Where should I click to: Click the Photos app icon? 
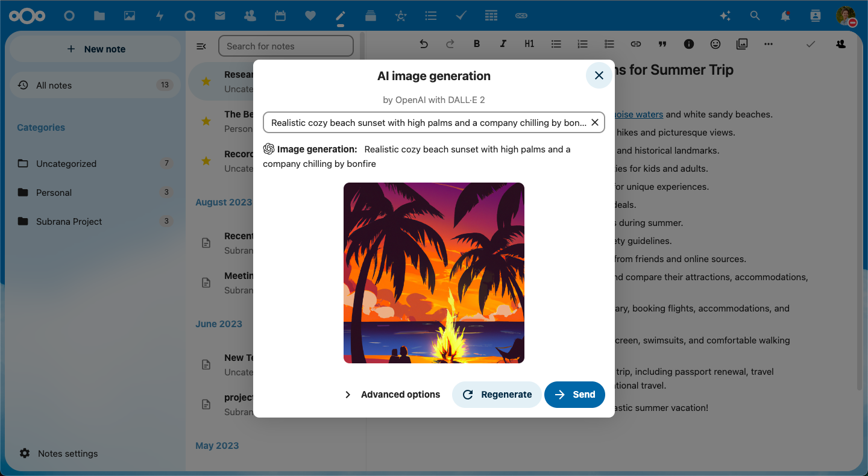pos(130,16)
